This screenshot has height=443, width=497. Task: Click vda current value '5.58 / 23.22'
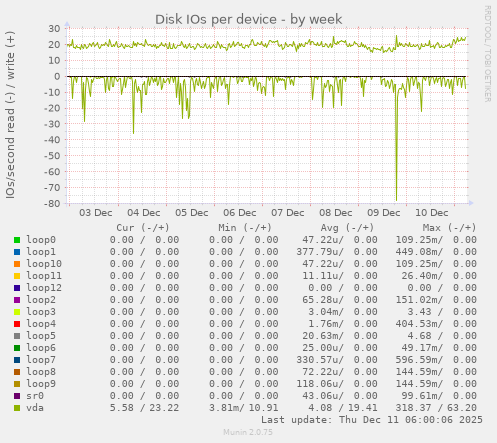[x=144, y=408]
